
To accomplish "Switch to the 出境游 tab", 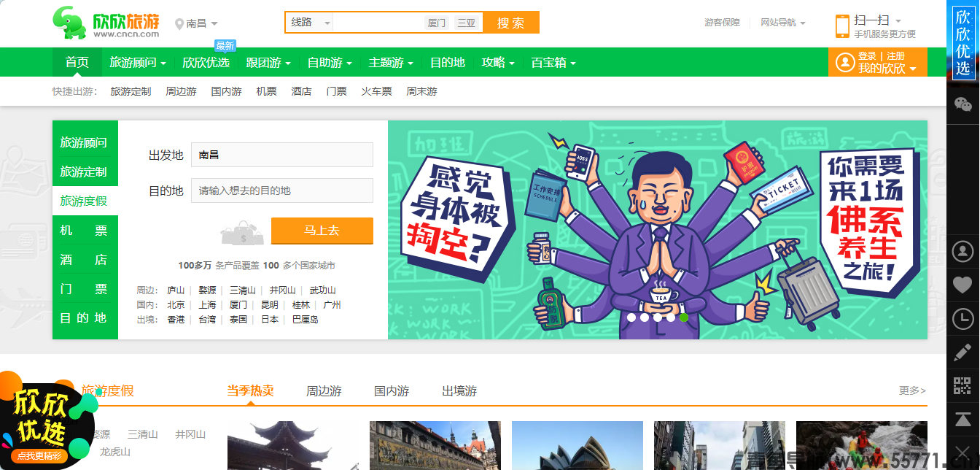I will tap(459, 391).
